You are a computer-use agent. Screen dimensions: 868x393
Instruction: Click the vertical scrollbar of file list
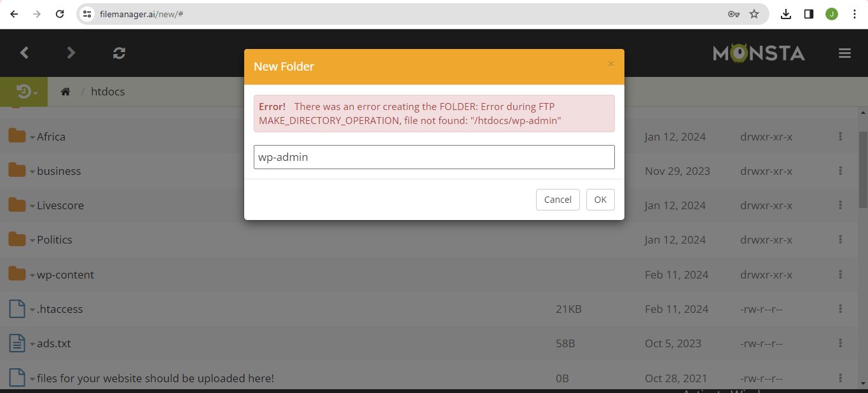tap(862, 169)
